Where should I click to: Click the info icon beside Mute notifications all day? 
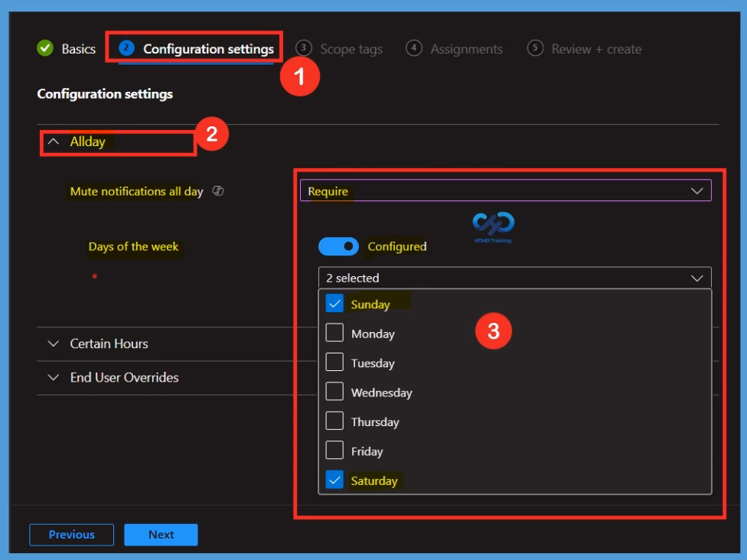(218, 191)
